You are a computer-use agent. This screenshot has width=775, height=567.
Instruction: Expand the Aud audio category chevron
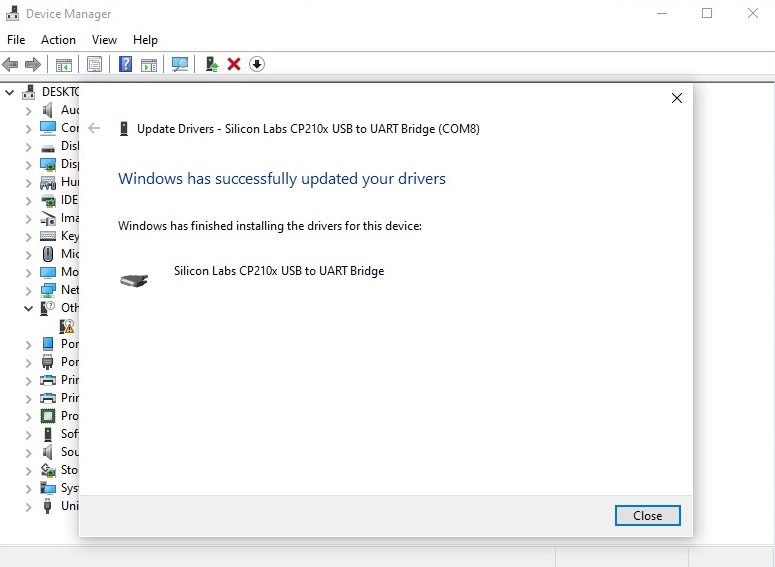[x=29, y=111]
